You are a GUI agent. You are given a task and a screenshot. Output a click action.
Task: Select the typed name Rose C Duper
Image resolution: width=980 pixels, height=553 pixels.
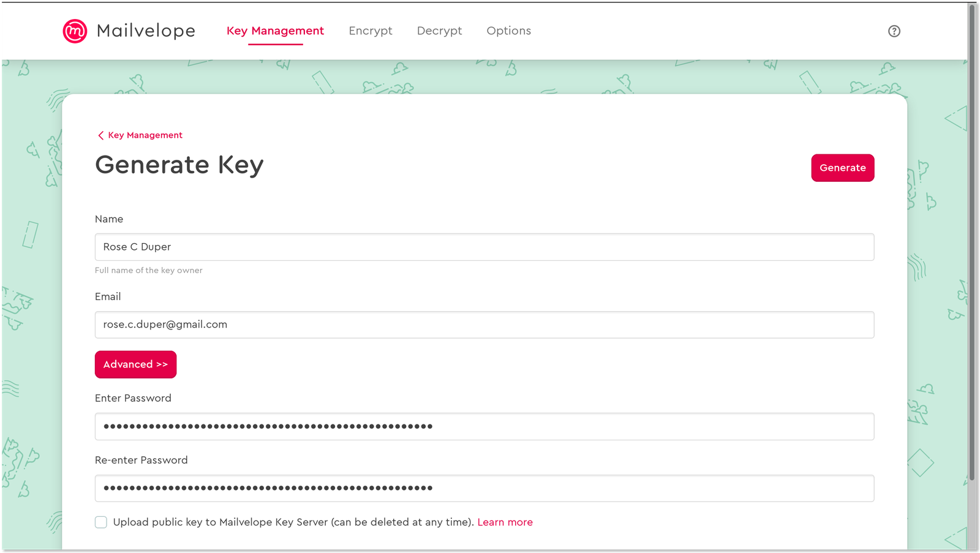pos(136,247)
